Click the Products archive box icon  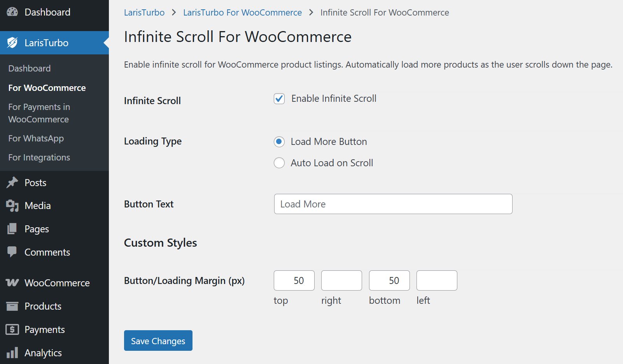12,306
